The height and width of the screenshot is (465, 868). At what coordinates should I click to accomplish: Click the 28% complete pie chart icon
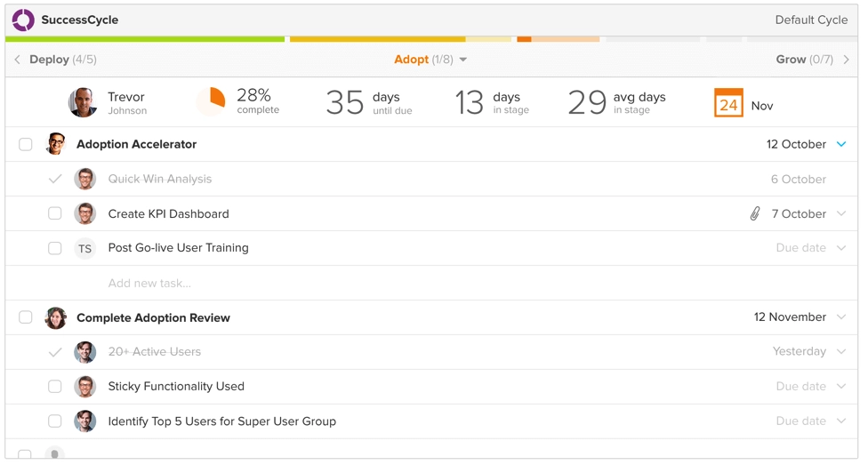[212, 101]
